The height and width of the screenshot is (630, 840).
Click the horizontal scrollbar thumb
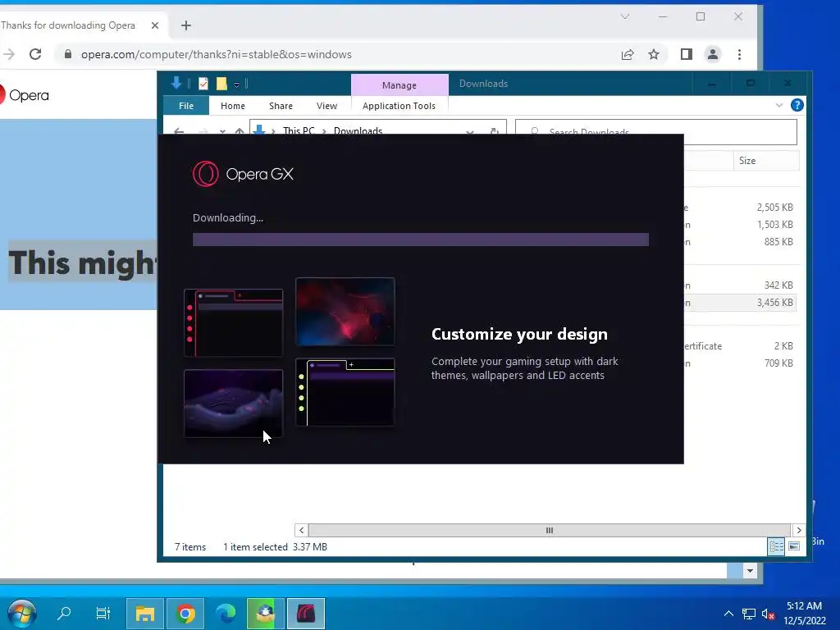coord(549,530)
